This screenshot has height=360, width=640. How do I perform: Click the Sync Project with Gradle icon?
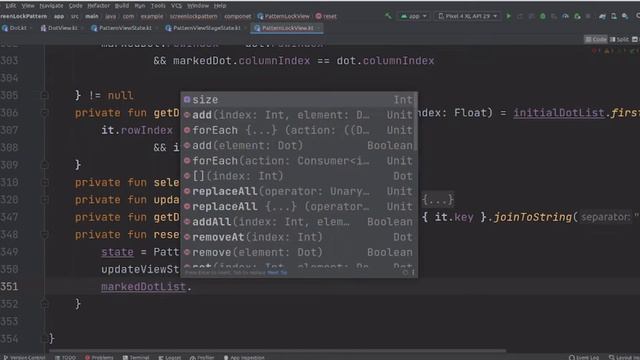pos(602,16)
